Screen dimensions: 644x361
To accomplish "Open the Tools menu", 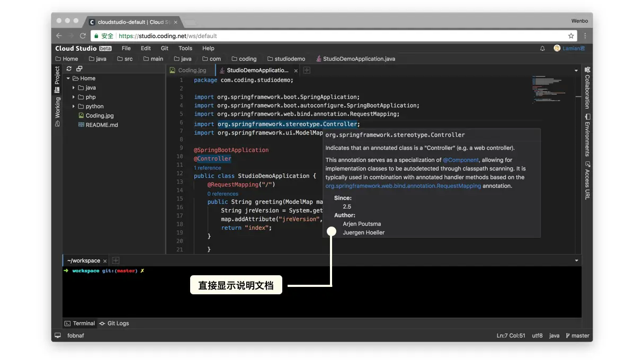I will pyautogui.click(x=185, y=48).
